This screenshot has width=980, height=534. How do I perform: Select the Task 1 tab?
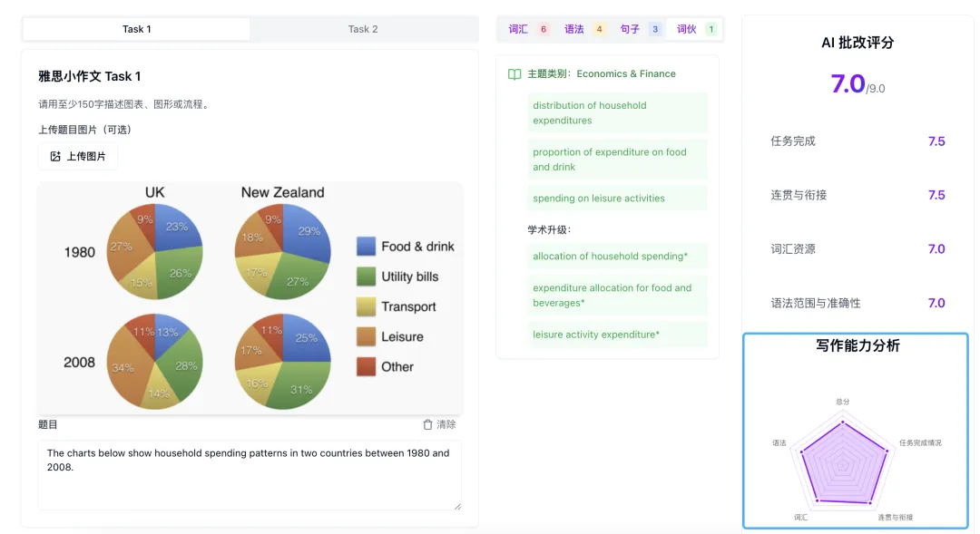pyautogui.click(x=137, y=29)
